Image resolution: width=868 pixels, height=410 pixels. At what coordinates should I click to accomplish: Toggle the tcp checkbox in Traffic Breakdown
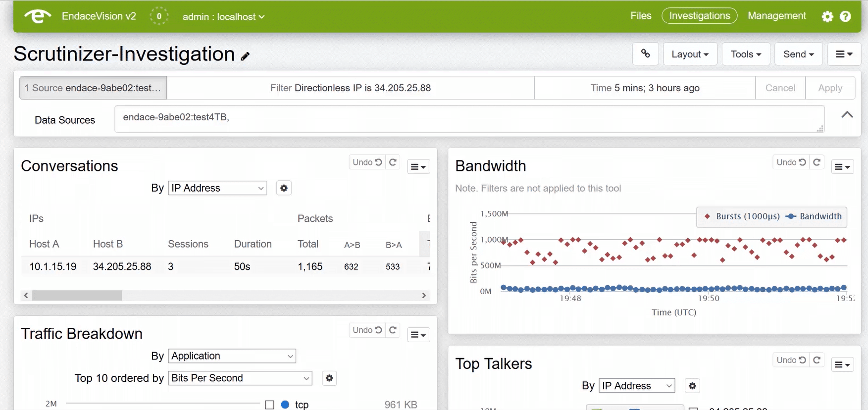pos(269,405)
